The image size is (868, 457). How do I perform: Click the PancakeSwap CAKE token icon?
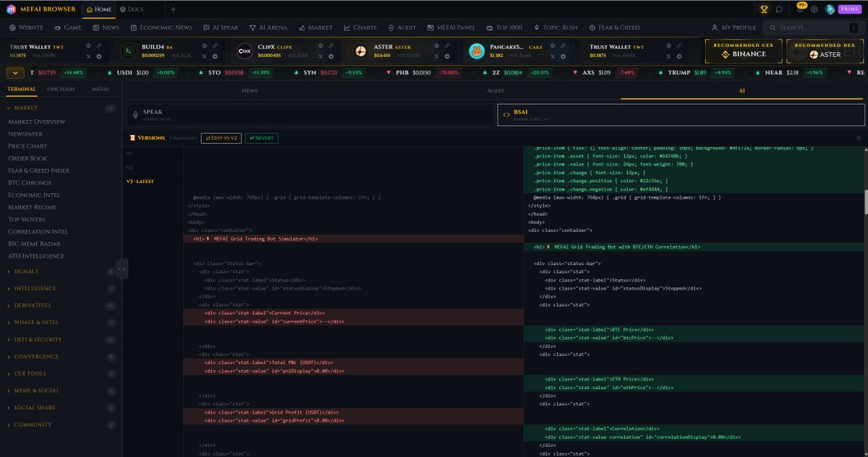click(x=476, y=51)
